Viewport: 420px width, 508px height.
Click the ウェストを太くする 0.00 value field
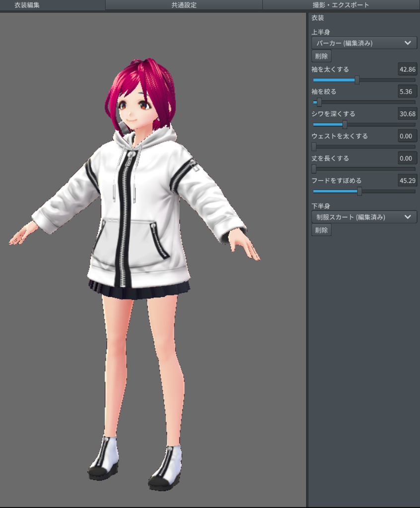point(407,136)
